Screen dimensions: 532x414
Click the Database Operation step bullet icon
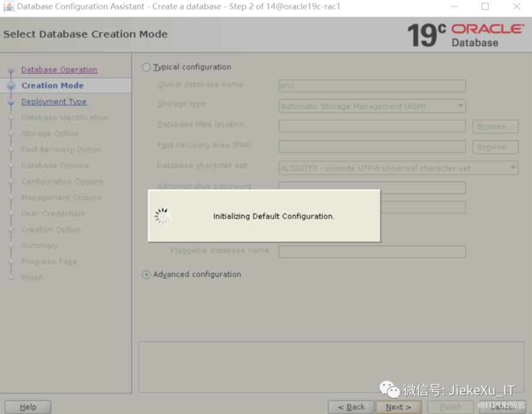11,70
